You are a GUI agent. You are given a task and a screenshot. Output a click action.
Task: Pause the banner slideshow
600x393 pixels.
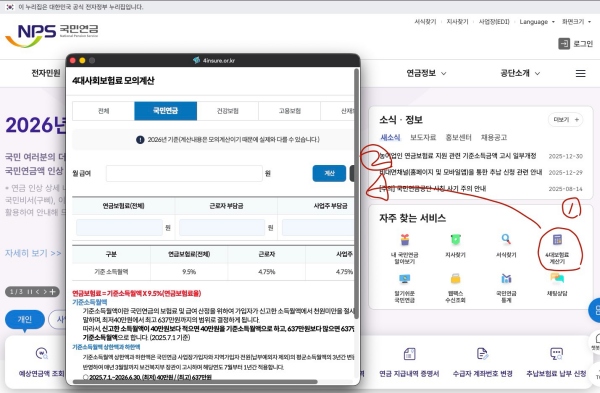[30, 292]
